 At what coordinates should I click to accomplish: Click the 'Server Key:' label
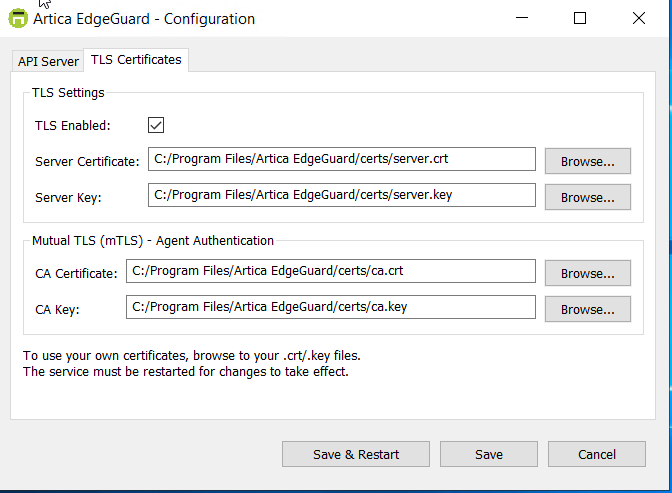coord(68,198)
